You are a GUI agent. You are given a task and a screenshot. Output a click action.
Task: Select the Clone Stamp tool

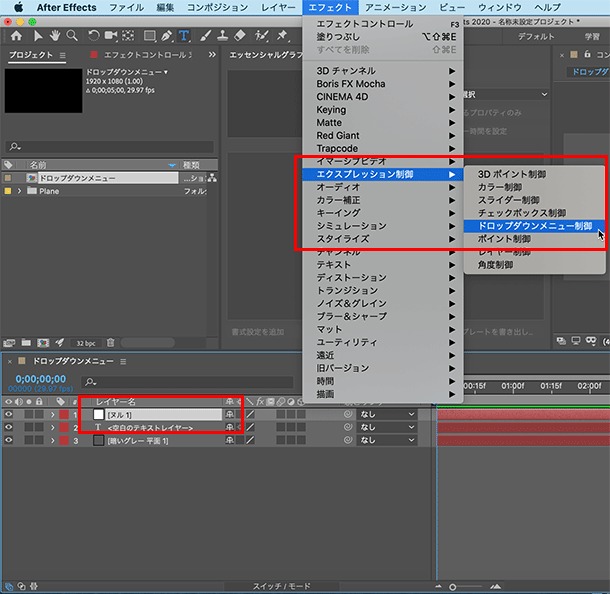[x=223, y=36]
